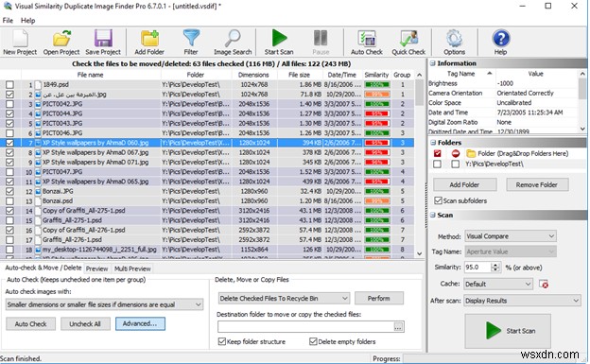Switch to the Multi Preview tab

pyautogui.click(x=132, y=269)
